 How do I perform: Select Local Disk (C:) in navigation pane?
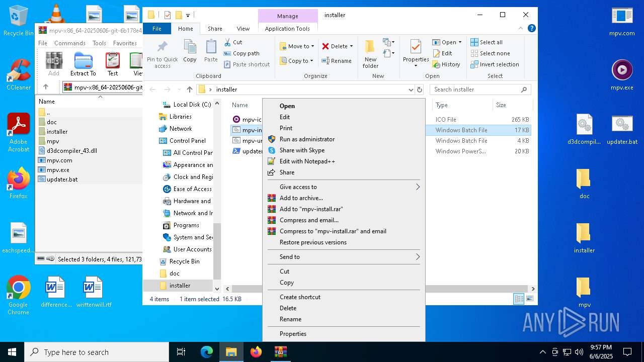click(x=192, y=105)
